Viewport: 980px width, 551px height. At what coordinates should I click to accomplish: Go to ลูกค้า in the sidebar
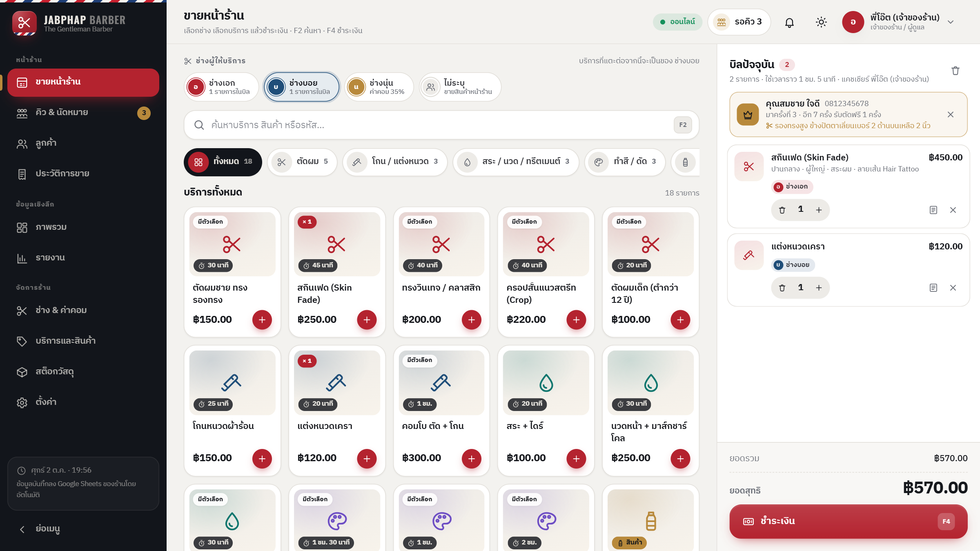coord(83,143)
